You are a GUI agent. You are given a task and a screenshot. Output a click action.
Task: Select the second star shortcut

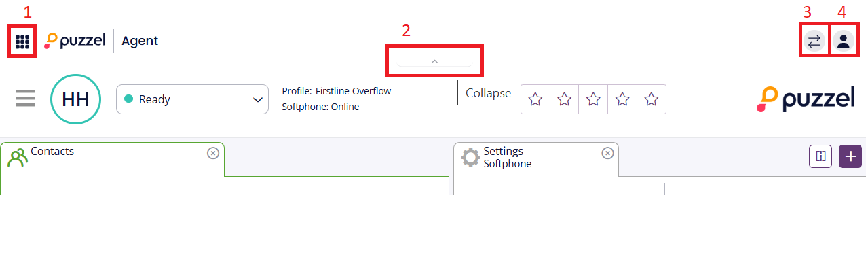click(564, 99)
